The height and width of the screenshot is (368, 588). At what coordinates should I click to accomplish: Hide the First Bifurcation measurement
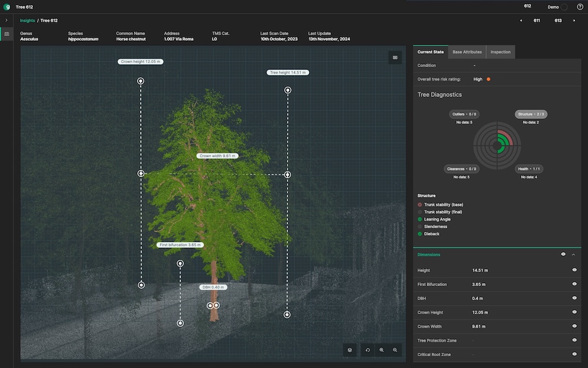574,284
